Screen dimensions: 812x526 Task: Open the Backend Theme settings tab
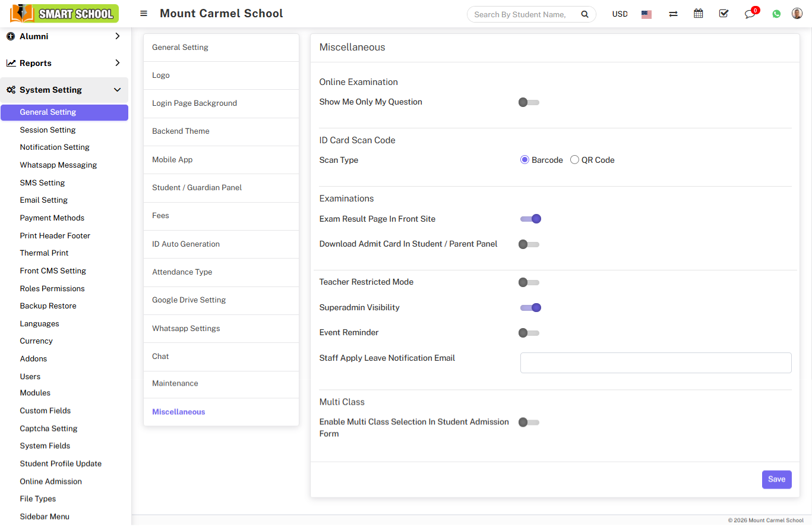tap(181, 131)
